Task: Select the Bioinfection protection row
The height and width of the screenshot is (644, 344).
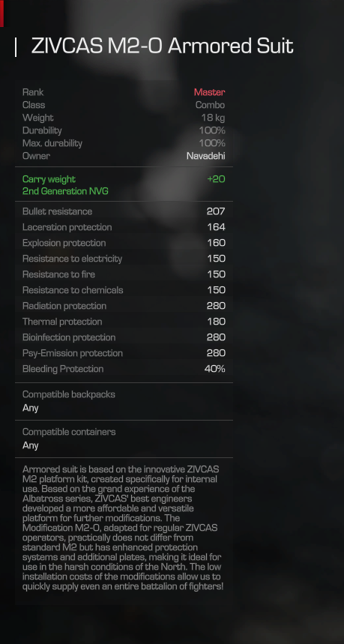Action: (x=124, y=337)
